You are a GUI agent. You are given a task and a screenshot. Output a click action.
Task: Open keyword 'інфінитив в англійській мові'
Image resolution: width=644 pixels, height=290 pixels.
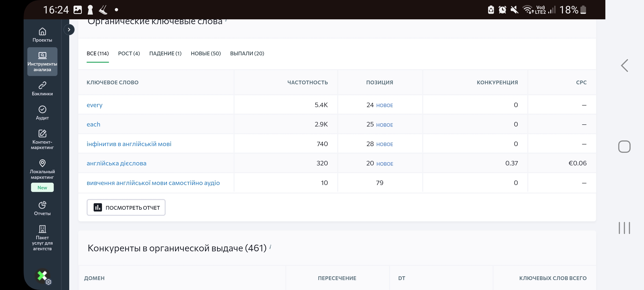coord(129,144)
